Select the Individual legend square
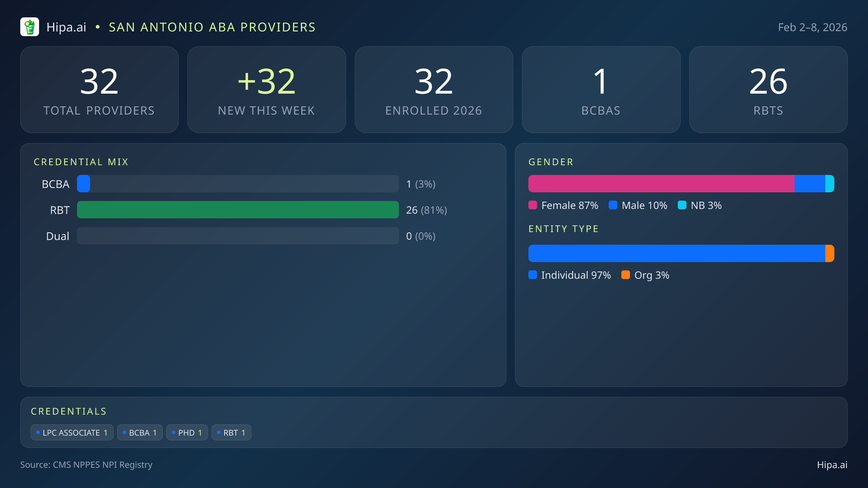 533,275
